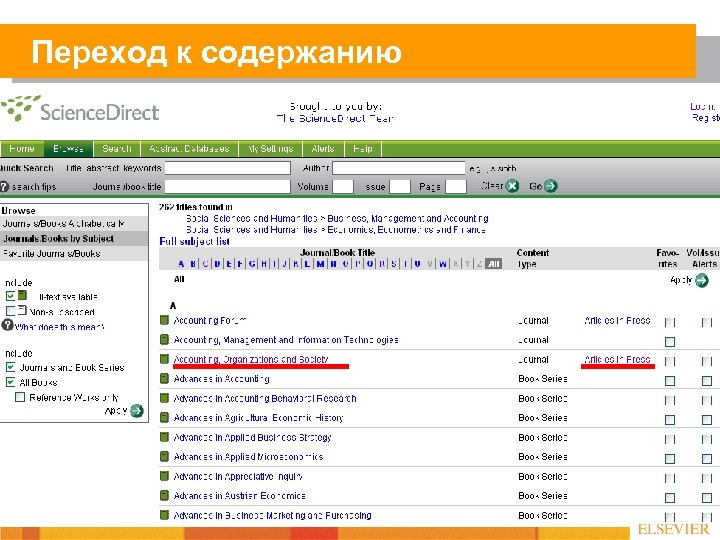Image resolution: width=720 pixels, height=540 pixels.
Task: Open Accounting, Organizations and Society link
Action: [251, 359]
